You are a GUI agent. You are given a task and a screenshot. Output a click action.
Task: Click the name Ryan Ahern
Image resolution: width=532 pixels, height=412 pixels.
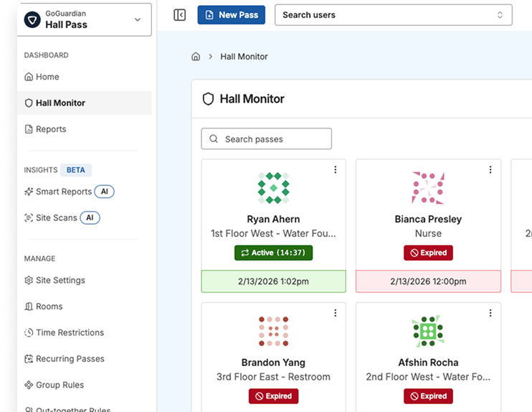[x=273, y=219]
